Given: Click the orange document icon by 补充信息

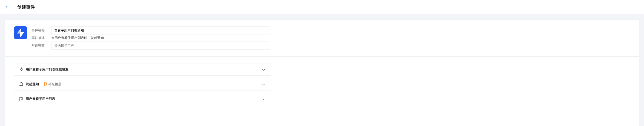Looking at the screenshot, I should point(46,84).
